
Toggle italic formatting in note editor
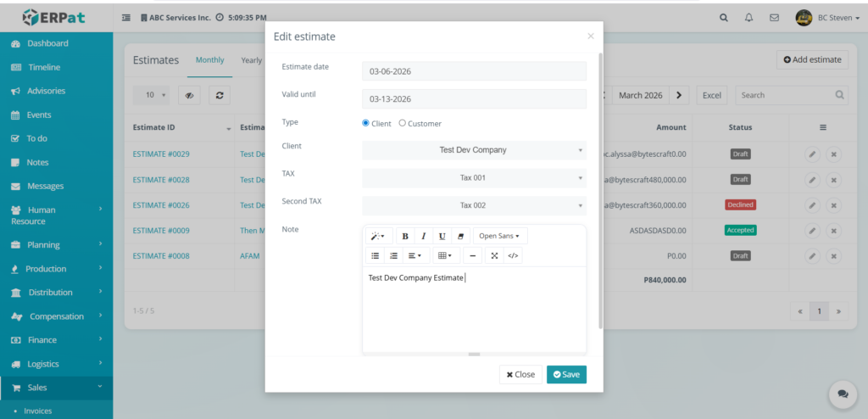pos(424,236)
